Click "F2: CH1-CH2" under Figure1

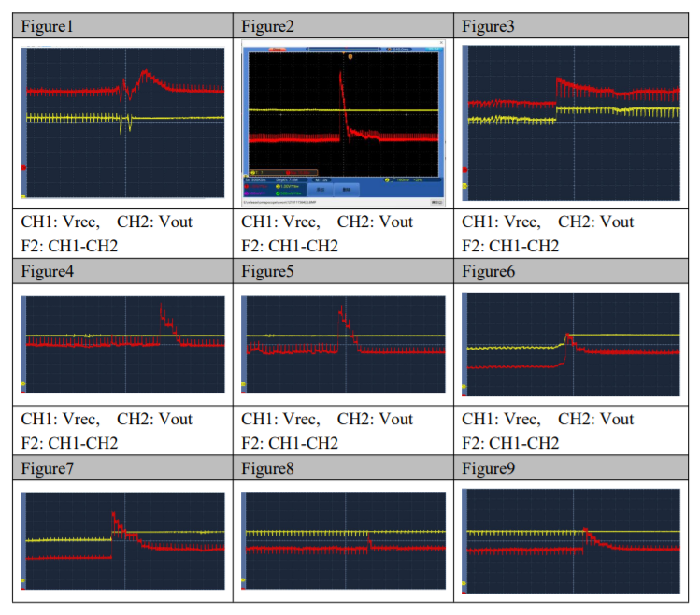coord(69,246)
